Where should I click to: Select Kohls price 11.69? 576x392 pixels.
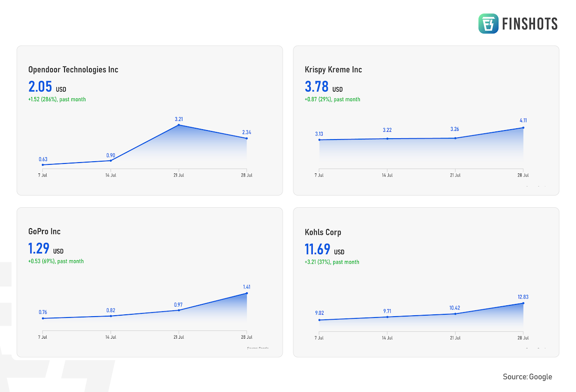318,249
